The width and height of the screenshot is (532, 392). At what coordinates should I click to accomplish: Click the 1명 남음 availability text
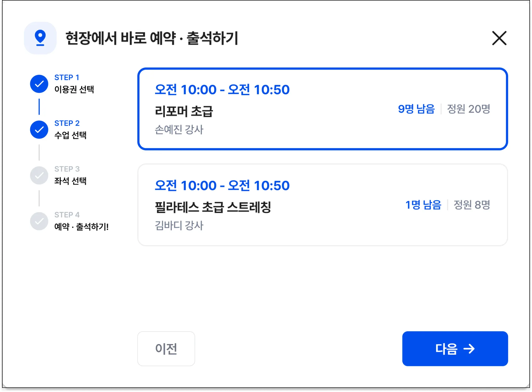click(423, 205)
